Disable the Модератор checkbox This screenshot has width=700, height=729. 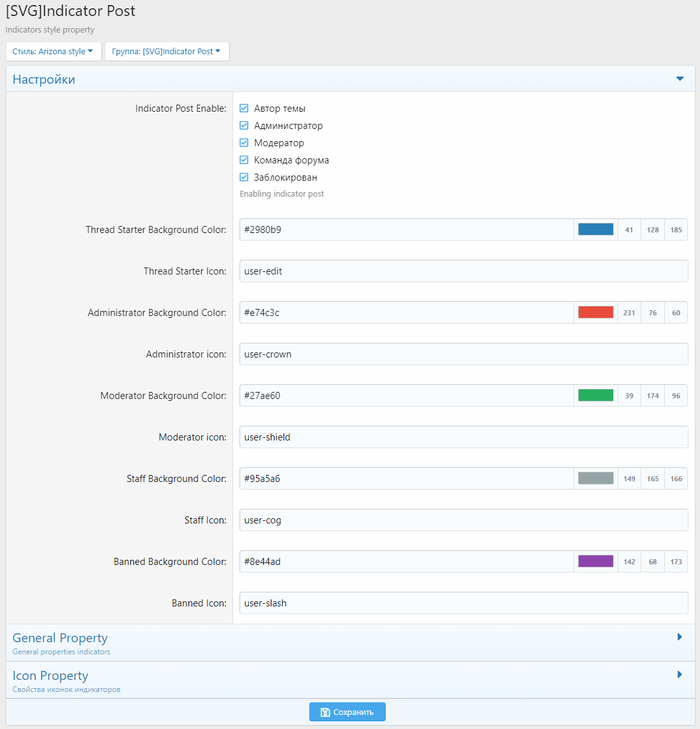[244, 143]
